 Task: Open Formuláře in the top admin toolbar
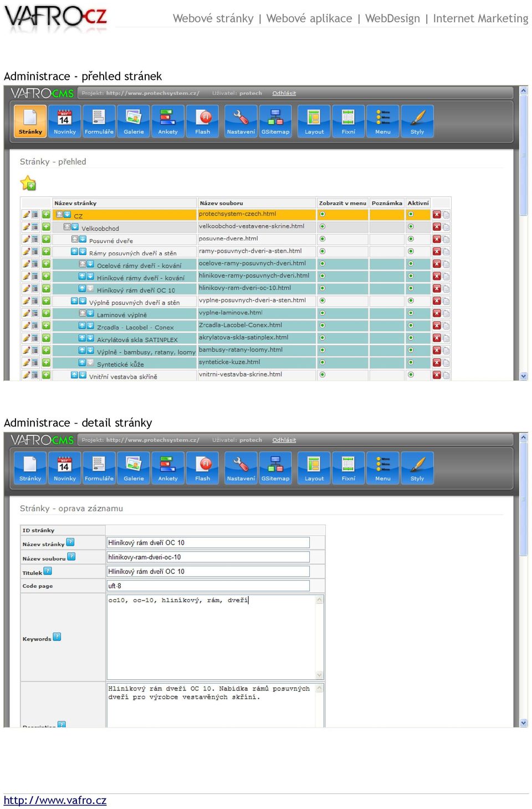coord(99,121)
